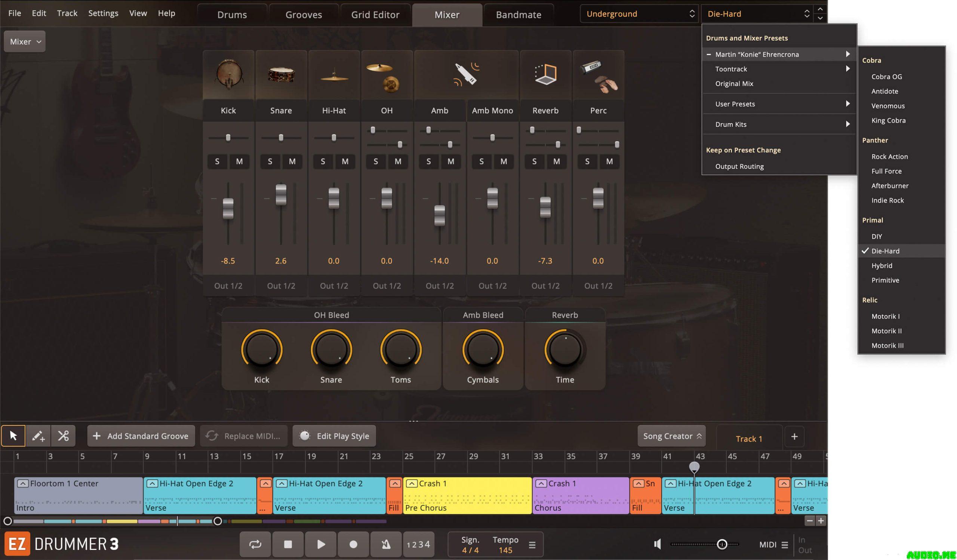Select previous preset with up arrow
This screenshot has height=560, width=957.
click(x=820, y=9)
